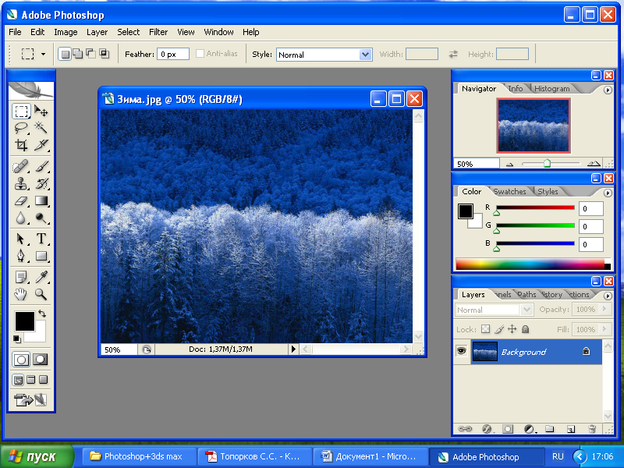Expand the Fill slider arrow in Layers
The width and height of the screenshot is (624, 468).
click(x=605, y=329)
